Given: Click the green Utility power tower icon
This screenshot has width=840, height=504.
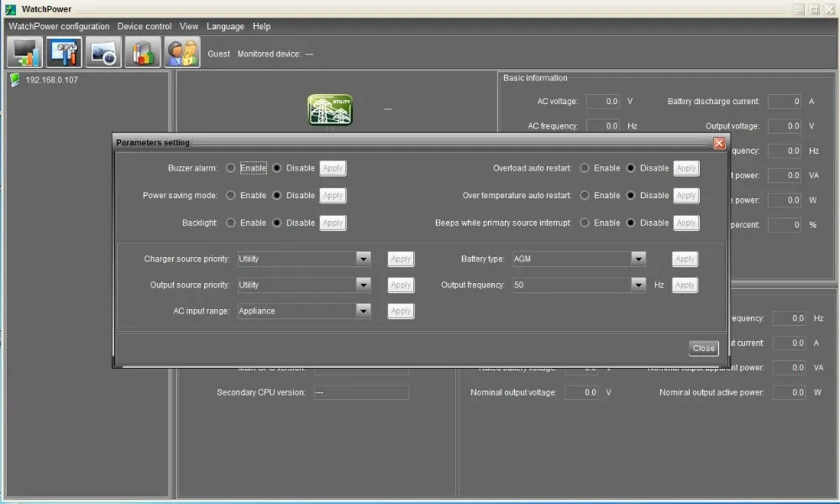Looking at the screenshot, I should point(330,110).
